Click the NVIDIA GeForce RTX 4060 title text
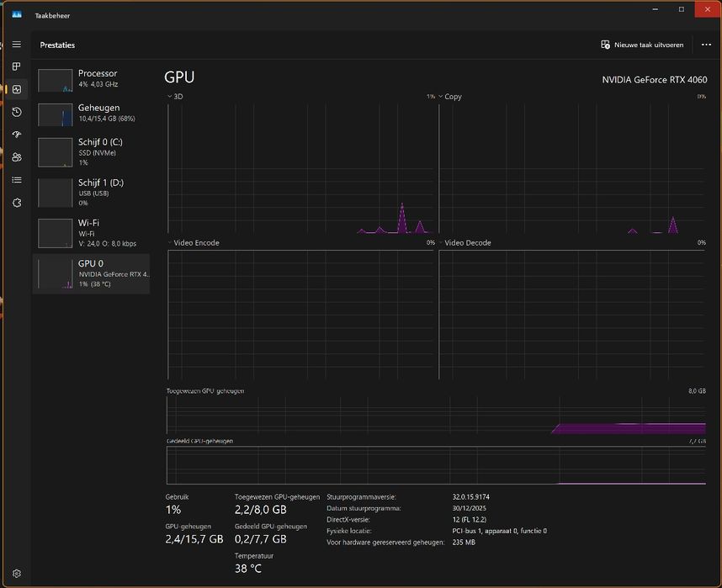The height and width of the screenshot is (588, 722). (655, 80)
